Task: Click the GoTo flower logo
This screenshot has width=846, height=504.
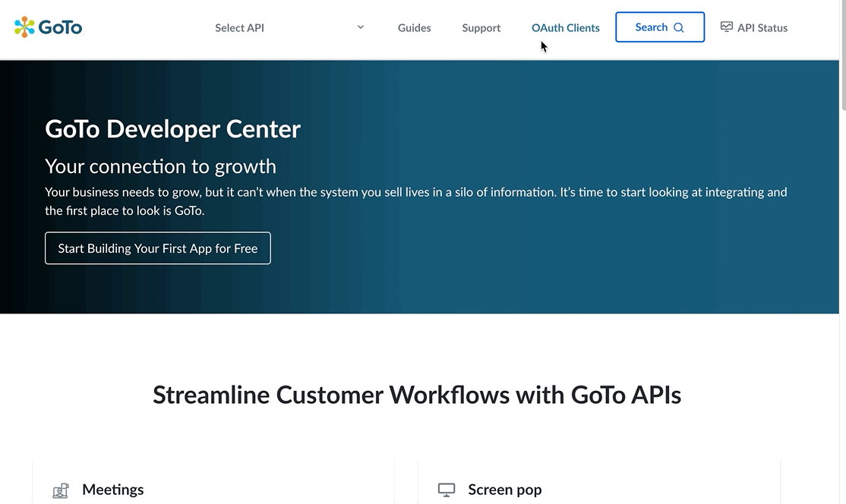Action: [24, 27]
